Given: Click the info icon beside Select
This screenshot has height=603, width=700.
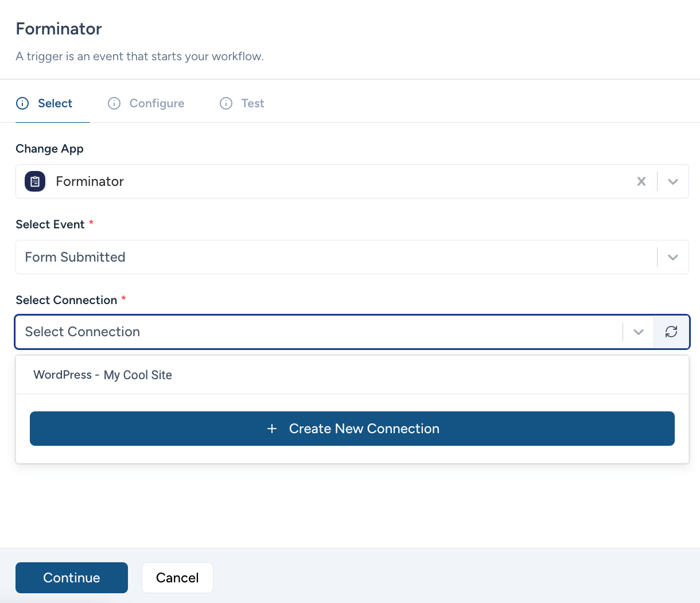Looking at the screenshot, I should pyautogui.click(x=22, y=103).
